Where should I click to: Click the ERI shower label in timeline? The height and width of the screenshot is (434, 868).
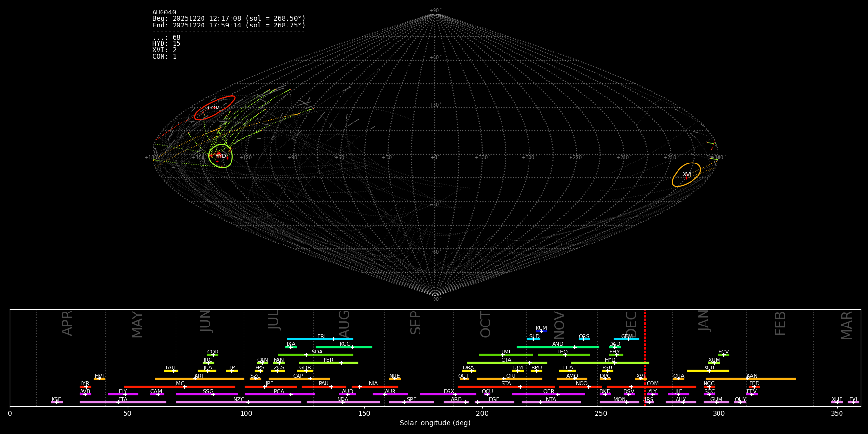(322, 337)
